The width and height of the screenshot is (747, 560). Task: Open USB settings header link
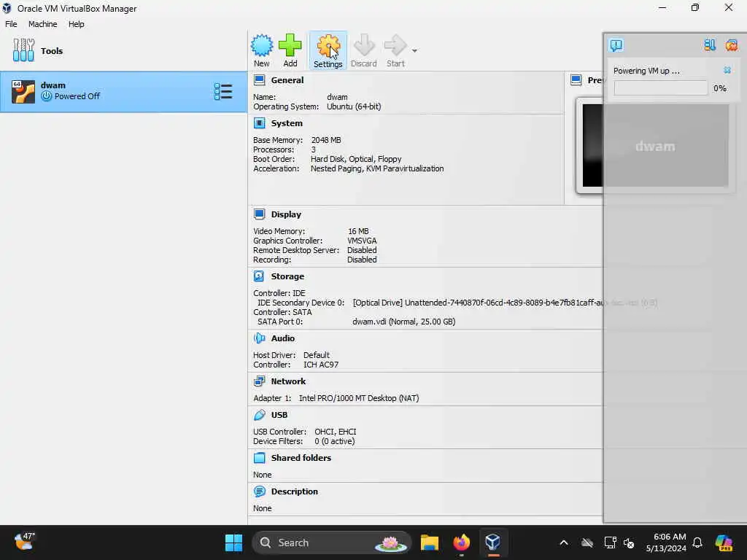pyautogui.click(x=279, y=415)
